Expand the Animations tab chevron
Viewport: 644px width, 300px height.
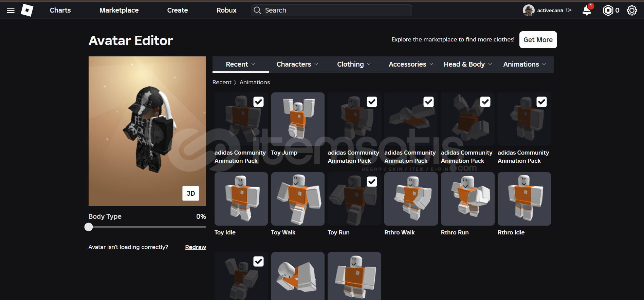[x=544, y=64]
